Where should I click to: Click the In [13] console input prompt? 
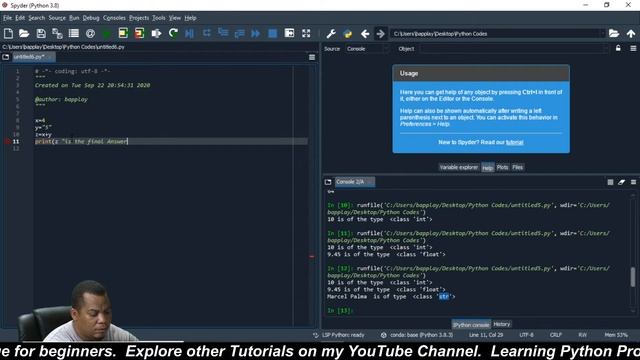pyautogui.click(x=340, y=311)
